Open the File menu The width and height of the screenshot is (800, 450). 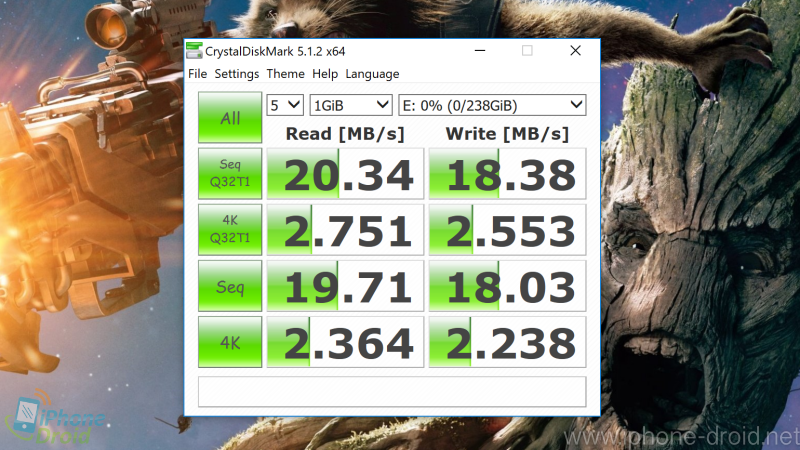tap(197, 74)
